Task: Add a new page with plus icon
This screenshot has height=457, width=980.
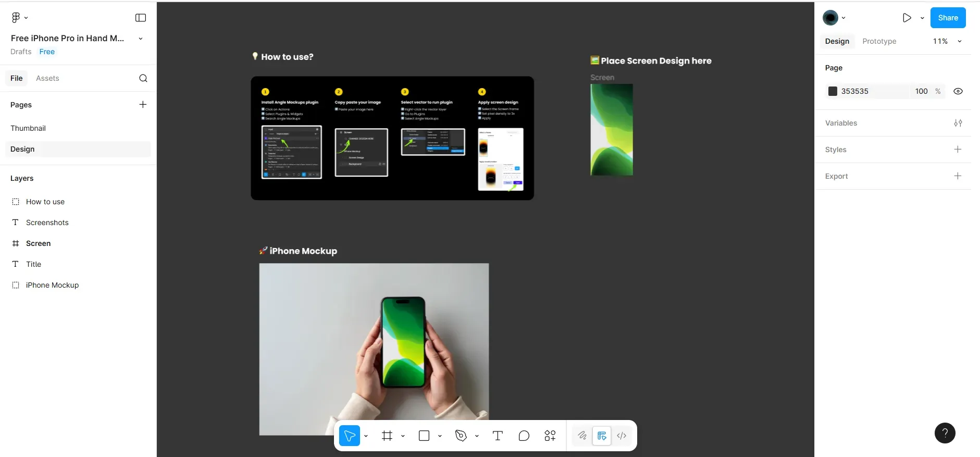Action: 143,104
